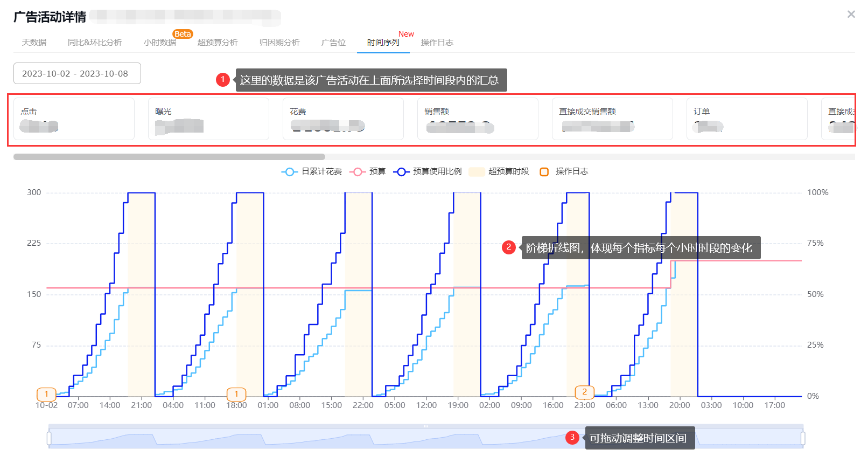
Task: Toggle 预算 legend series
Action: click(368, 171)
